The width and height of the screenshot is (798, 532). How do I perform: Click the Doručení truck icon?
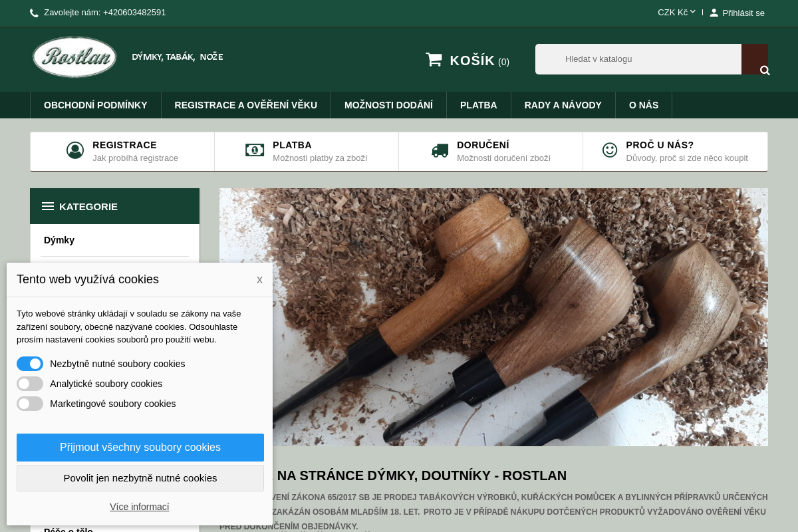tap(440, 150)
